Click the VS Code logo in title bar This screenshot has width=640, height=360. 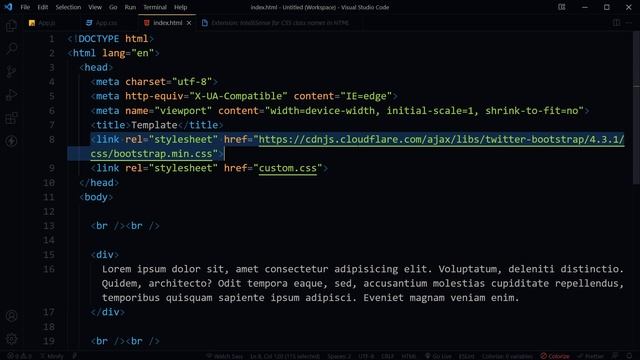(8, 7)
